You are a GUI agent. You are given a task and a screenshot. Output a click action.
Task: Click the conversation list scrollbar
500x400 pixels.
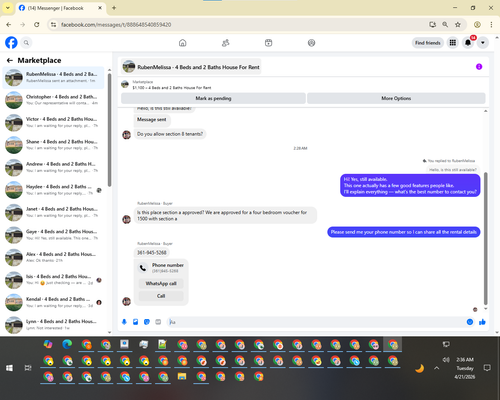point(109,129)
